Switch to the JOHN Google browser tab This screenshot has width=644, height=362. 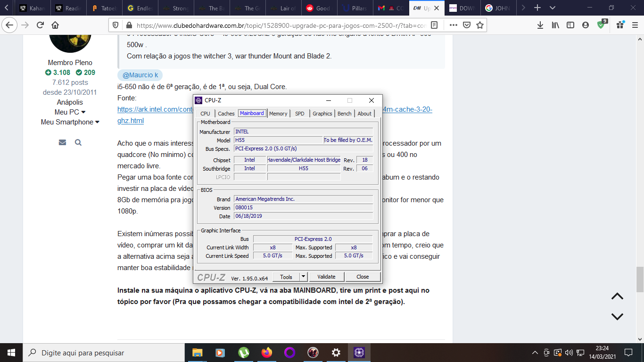(499, 8)
